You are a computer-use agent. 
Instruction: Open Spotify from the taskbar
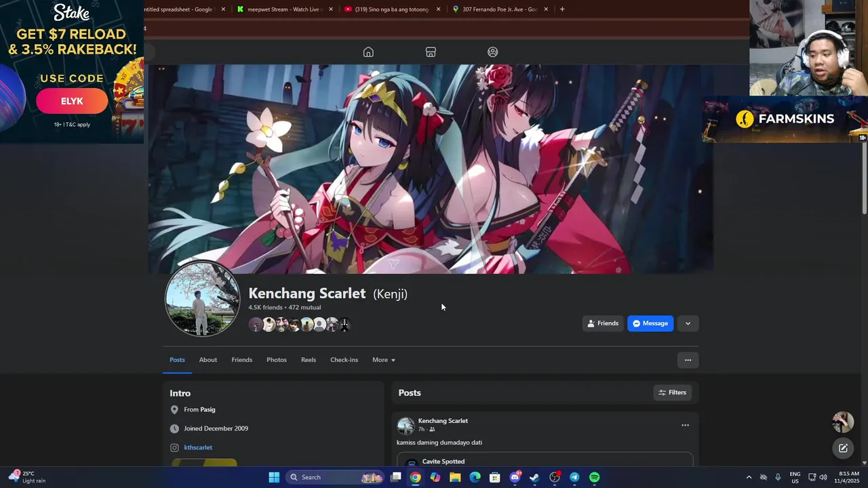coord(594,477)
